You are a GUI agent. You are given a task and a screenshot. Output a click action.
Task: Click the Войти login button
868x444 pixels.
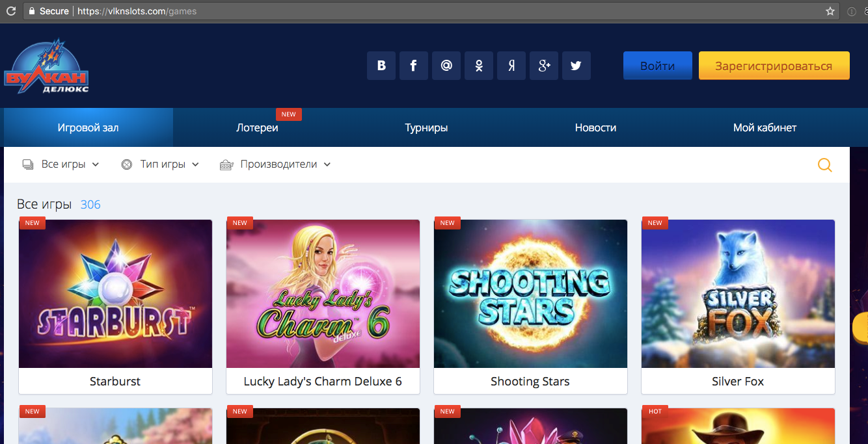657,66
